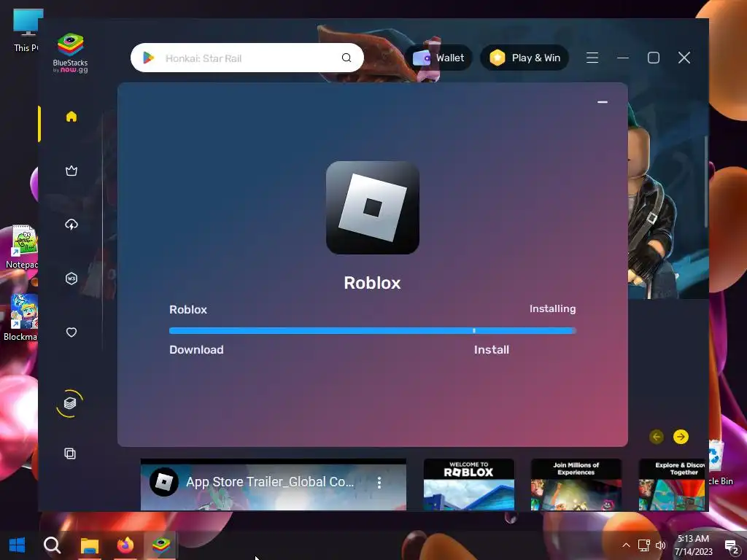Focus the Honkai: Star Rail search field

pyautogui.click(x=247, y=58)
